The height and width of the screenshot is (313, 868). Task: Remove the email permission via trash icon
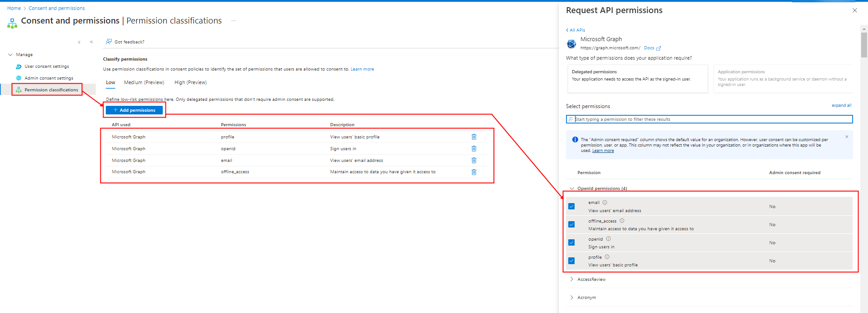coord(474,161)
